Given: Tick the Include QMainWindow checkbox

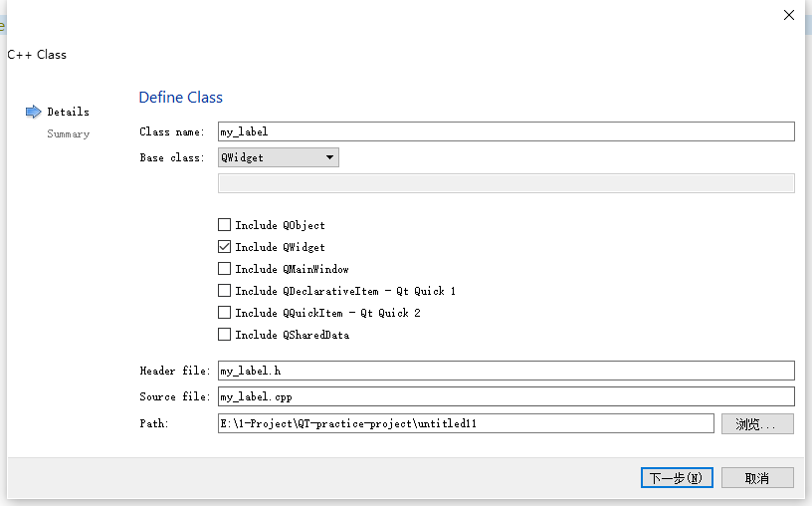Looking at the screenshot, I should pos(225,269).
